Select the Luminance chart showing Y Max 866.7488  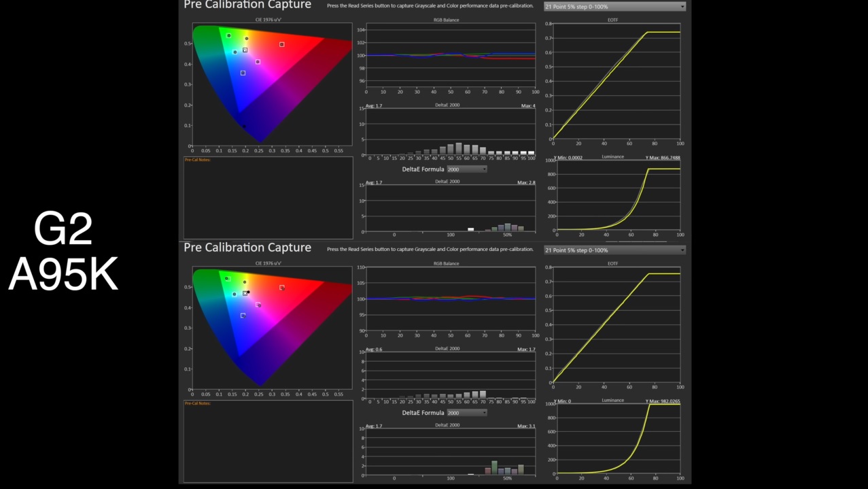tap(619, 196)
